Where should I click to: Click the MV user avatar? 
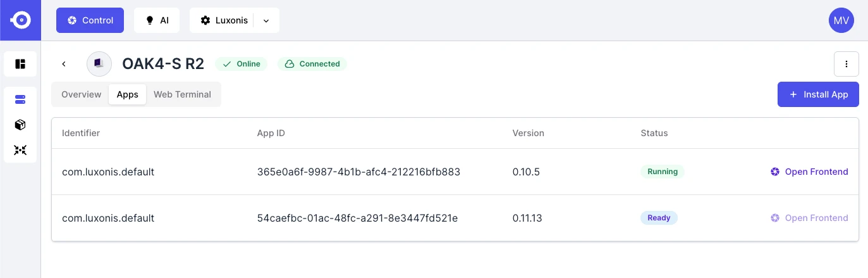point(841,20)
